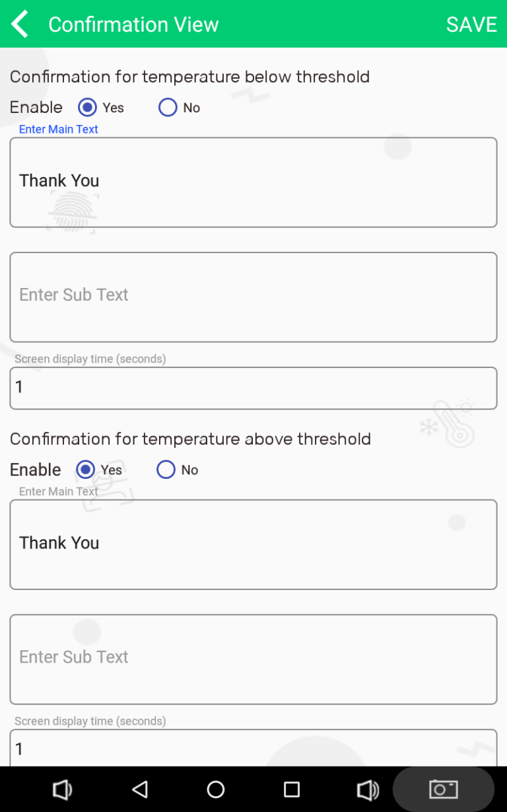
Task: Tap the left speaker volume icon
Action: click(x=62, y=789)
